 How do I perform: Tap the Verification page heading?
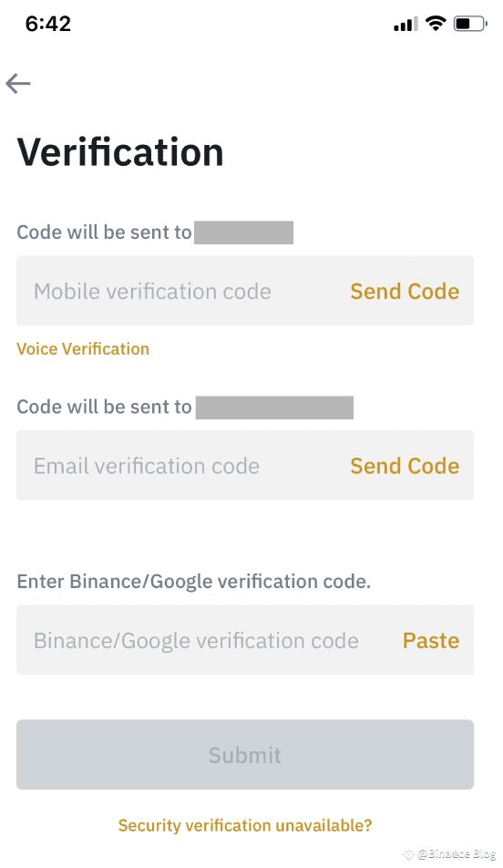[x=120, y=152]
